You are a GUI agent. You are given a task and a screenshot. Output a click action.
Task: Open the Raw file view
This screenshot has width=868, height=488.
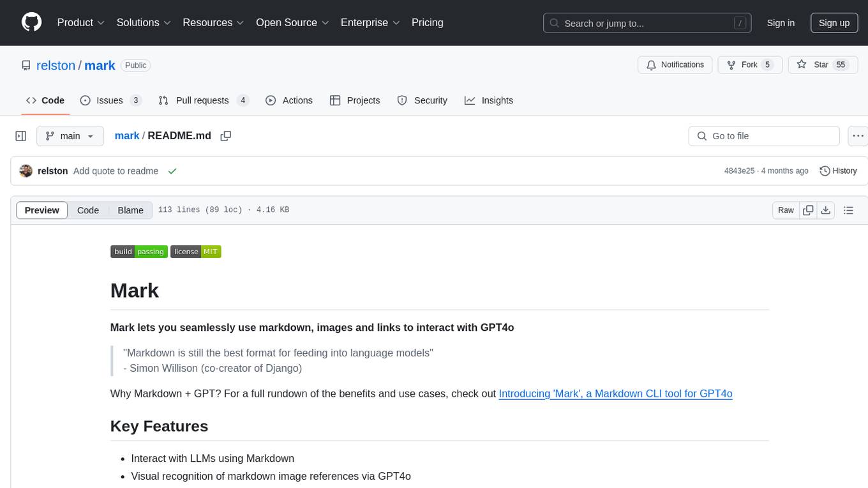tap(786, 210)
